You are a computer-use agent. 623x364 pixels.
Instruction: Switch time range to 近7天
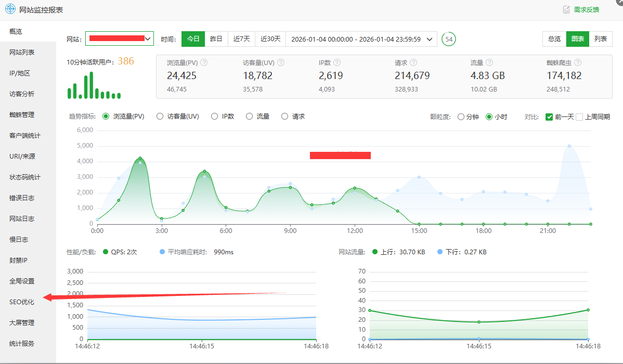click(241, 39)
